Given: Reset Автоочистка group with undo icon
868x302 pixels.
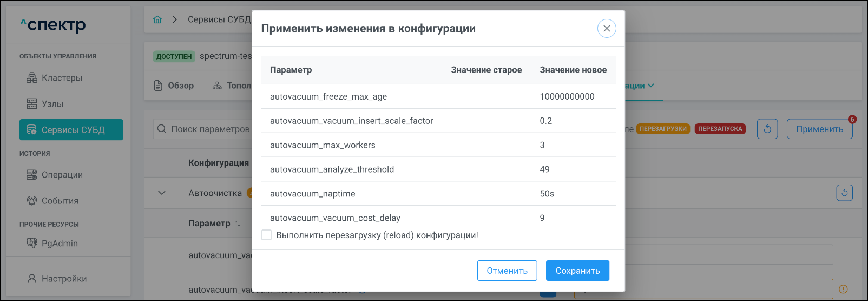Looking at the screenshot, I should (844, 193).
